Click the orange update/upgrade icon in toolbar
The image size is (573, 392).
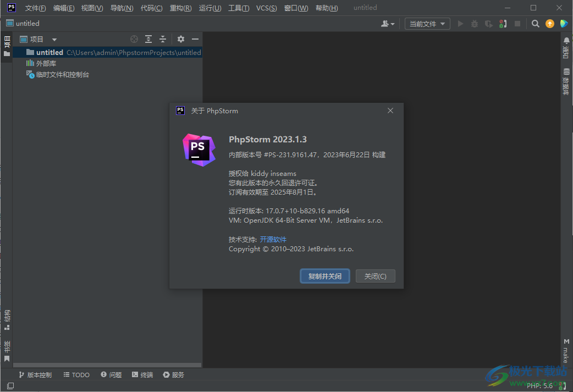(550, 24)
